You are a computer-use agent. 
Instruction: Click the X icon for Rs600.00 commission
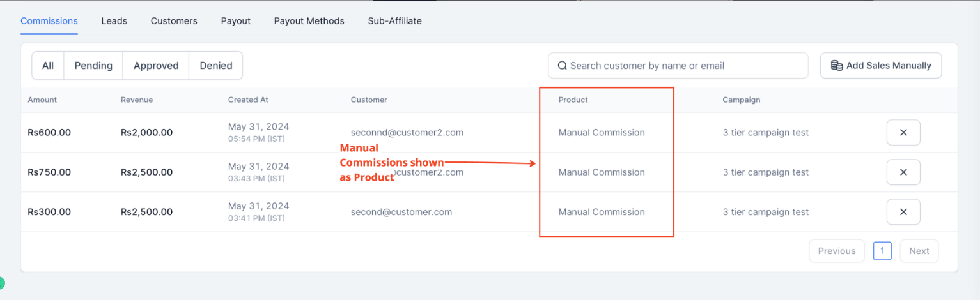(x=903, y=133)
